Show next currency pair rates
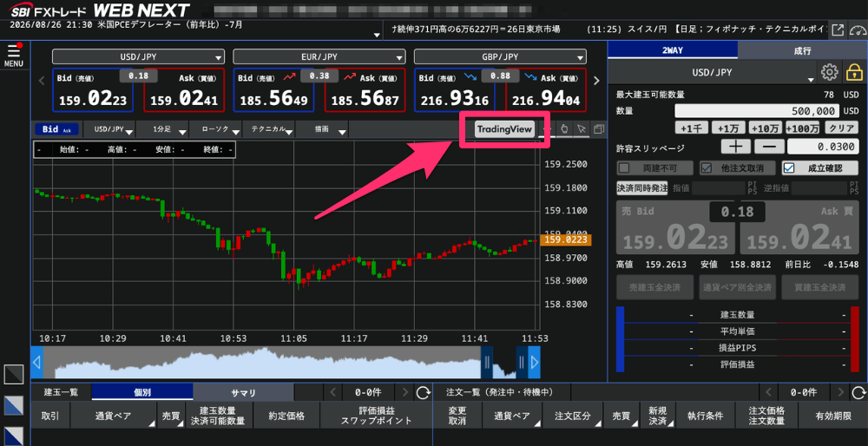868x446 pixels. click(x=596, y=81)
